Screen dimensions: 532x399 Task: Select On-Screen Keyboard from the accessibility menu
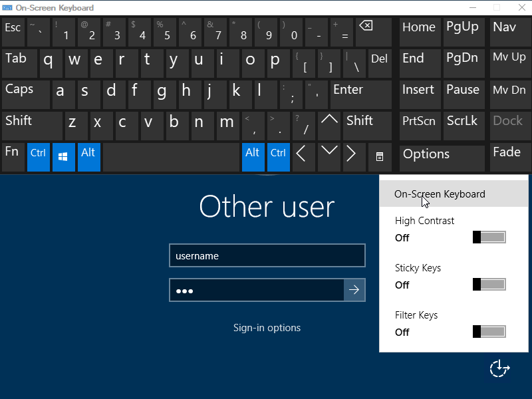440,194
